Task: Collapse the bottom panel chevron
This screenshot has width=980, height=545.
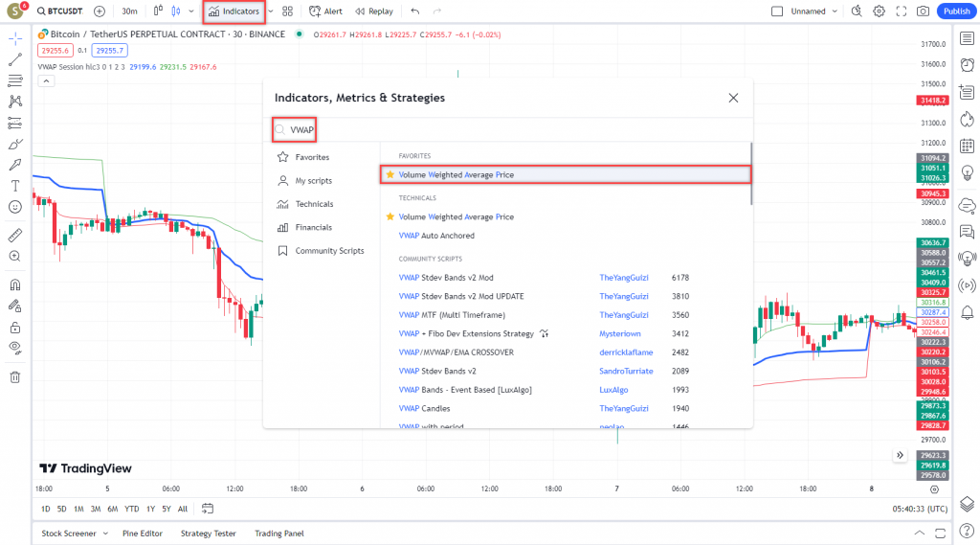Action: click(920, 534)
